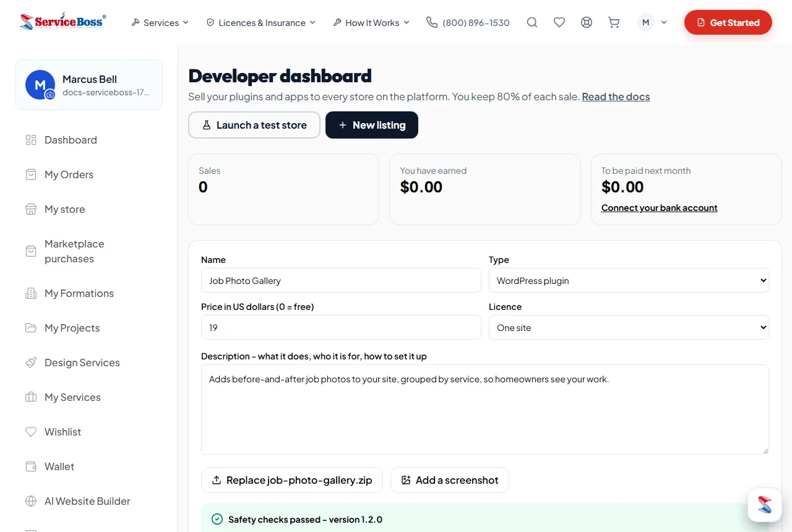Click the phone icon beside (800) 896-1530
This screenshot has height=532, width=792.
coord(432,22)
